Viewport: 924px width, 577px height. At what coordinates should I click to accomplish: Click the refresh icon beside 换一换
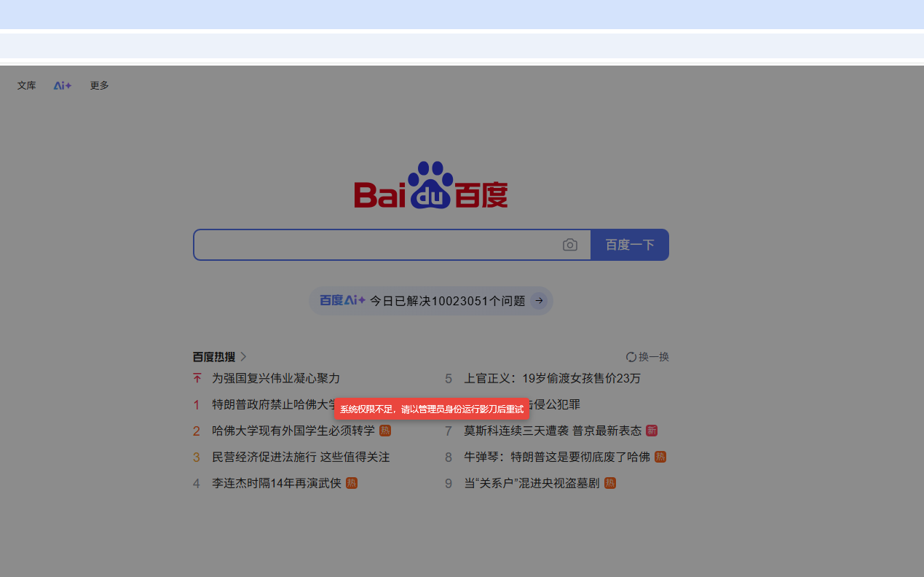pos(631,357)
